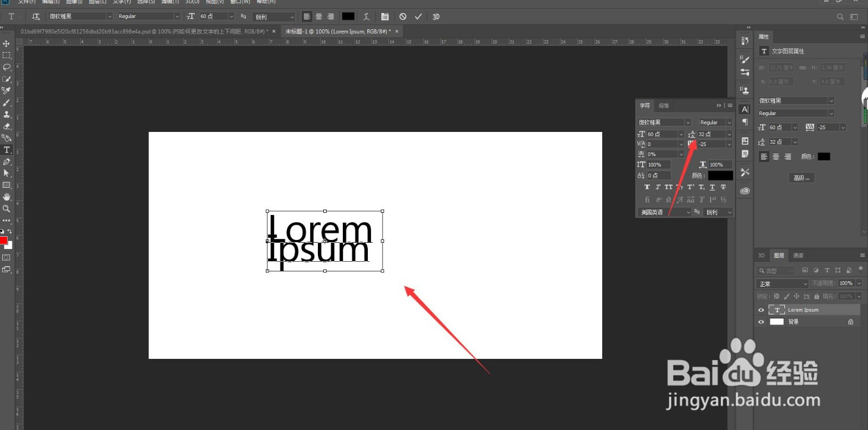Image resolution: width=868 pixels, height=430 pixels.
Task: Center text in Properties panel
Action: (776, 156)
